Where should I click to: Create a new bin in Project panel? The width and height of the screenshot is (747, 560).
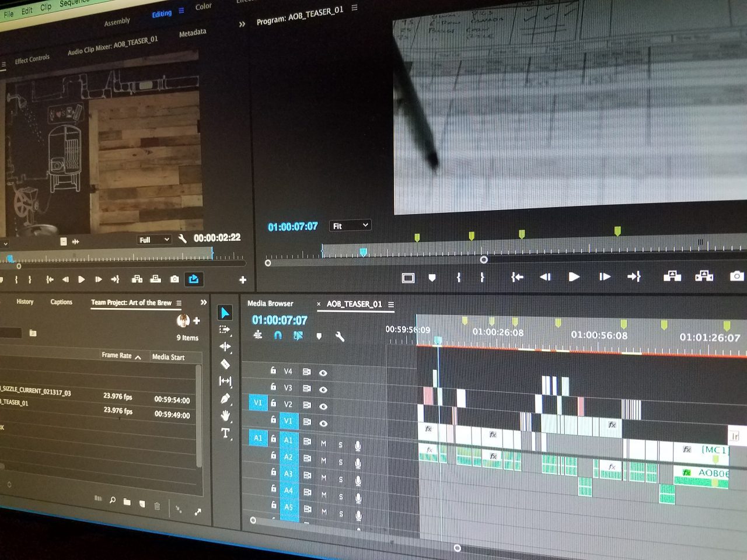pyautogui.click(x=127, y=502)
